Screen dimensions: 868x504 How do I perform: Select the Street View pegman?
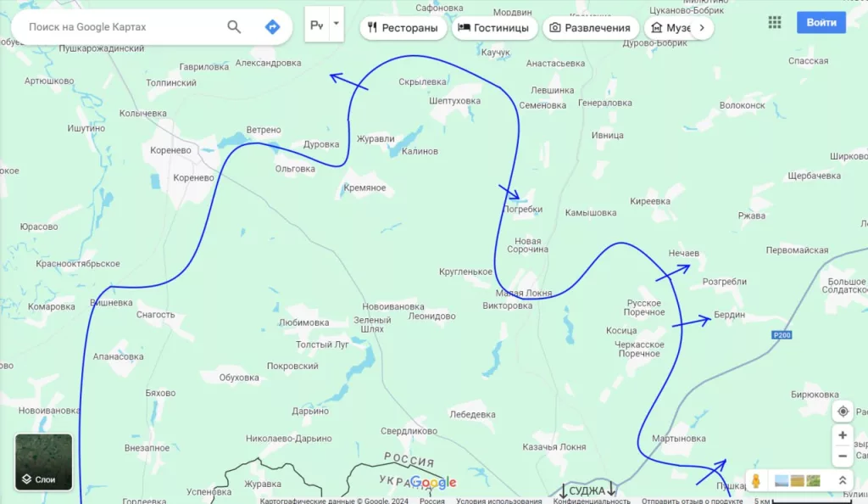(x=755, y=481)
